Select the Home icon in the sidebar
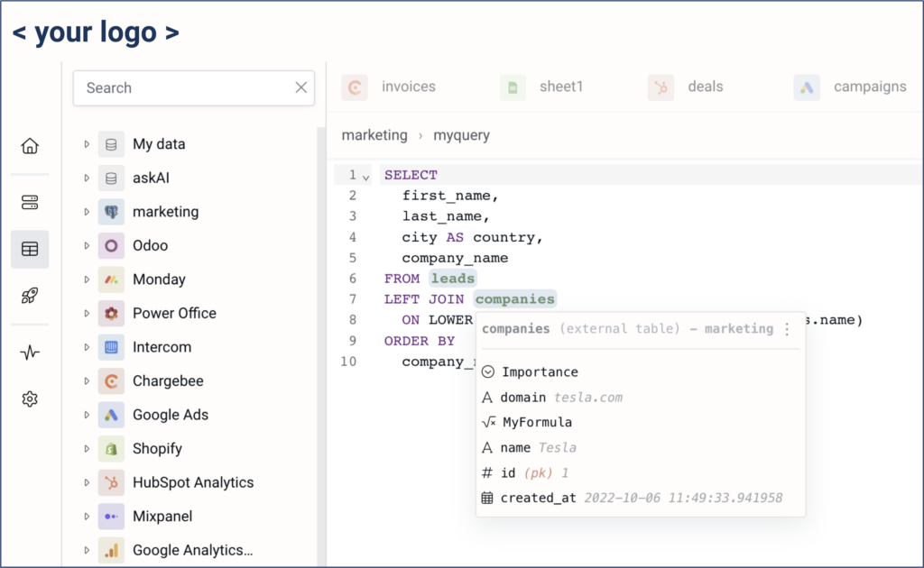The width and height of the screenshot is (924, 568). (28, 145)
